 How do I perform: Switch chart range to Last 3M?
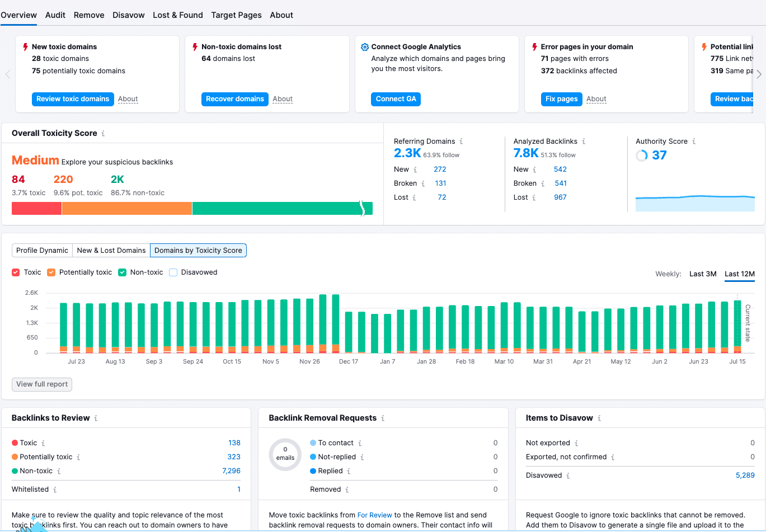click(702, 274)
